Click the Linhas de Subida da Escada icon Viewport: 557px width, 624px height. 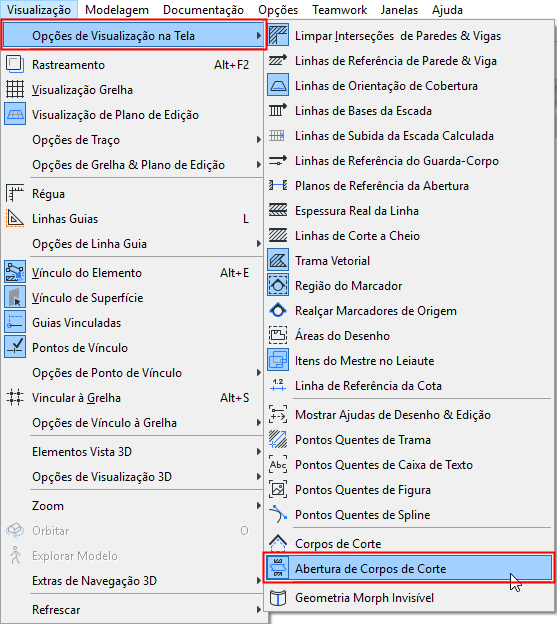click(x=277, y=135)
